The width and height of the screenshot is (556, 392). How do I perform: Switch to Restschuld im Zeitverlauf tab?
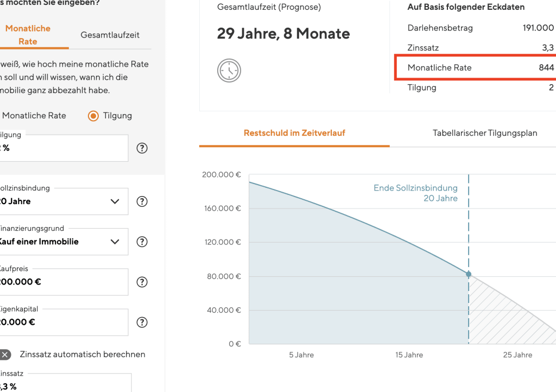click(294, 133)
